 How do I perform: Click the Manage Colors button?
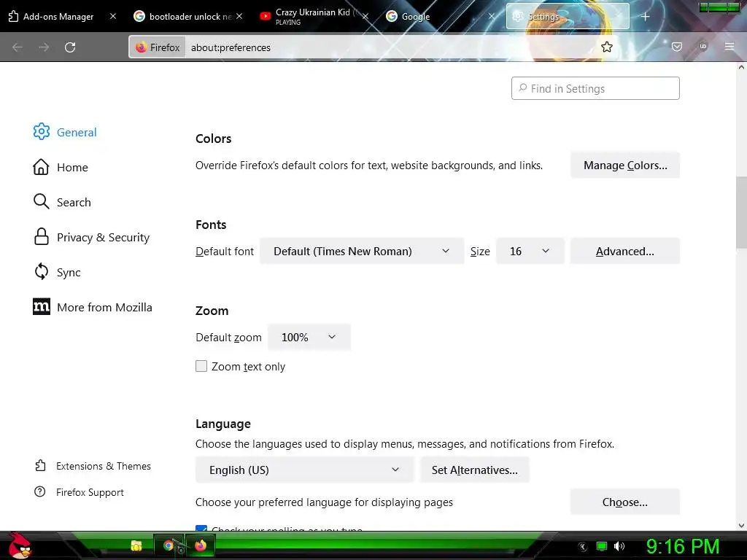tap(625, 166)
